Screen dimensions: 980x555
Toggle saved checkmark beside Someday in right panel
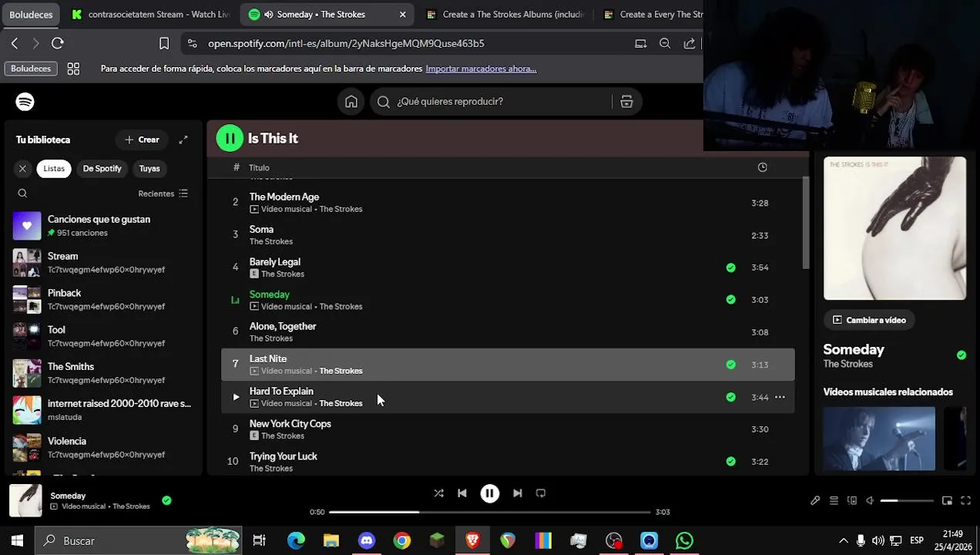pos(962,355)
